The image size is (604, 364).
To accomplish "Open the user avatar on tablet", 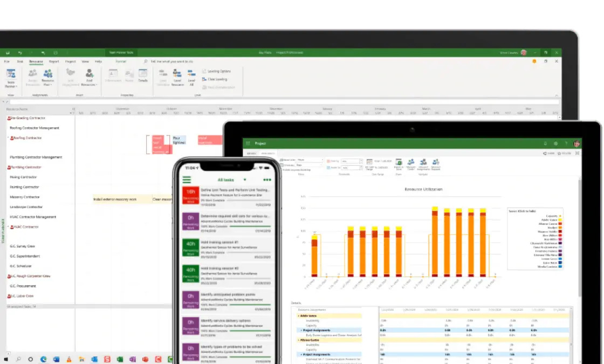I will click(576, 143).
